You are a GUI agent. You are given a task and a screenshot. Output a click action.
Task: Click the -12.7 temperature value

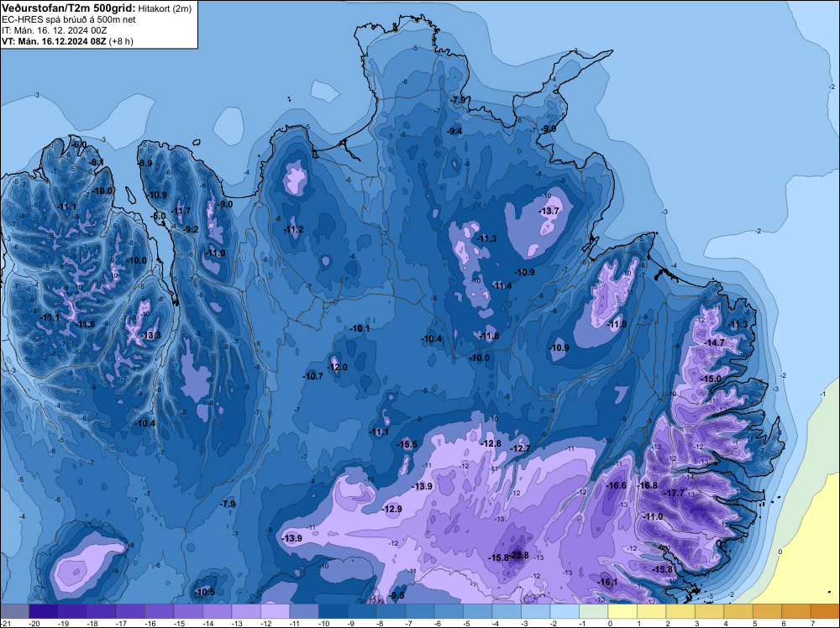(520, 448)
